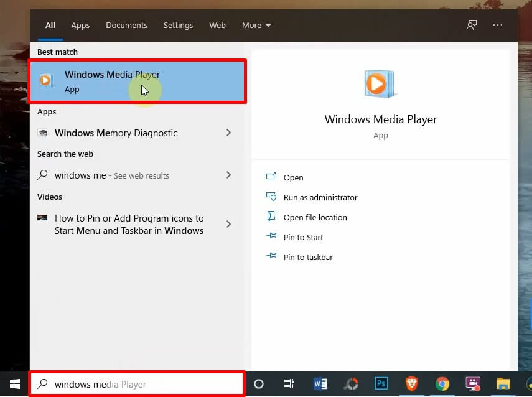532x397 pixels.
Task: Click the Pin to Start pin icon
Action: pos(271,236)
